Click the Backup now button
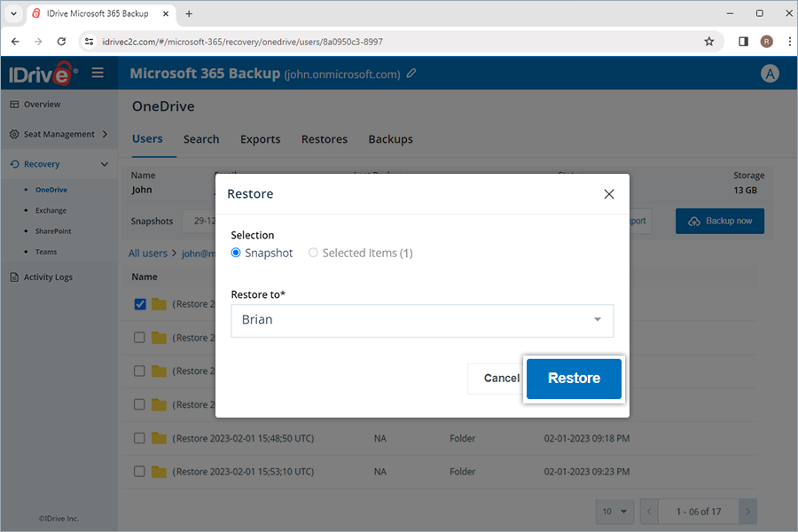The height and width of the screenshot is (532, 798). [x=720, y=221]
